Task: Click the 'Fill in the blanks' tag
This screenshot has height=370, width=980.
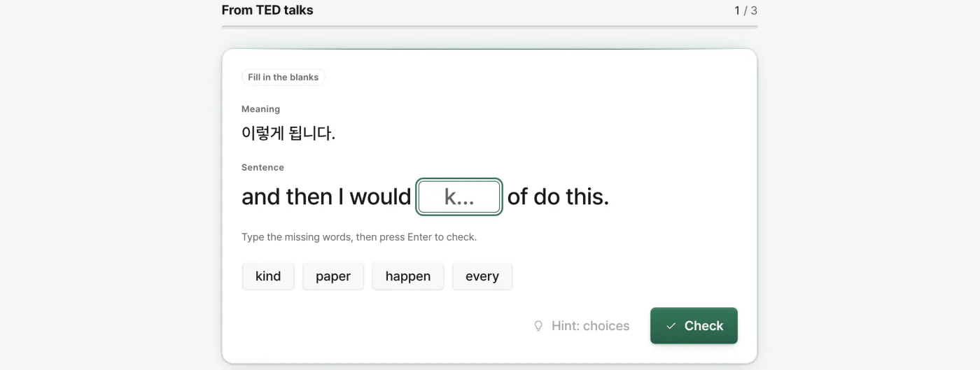Action: (283, 77)
